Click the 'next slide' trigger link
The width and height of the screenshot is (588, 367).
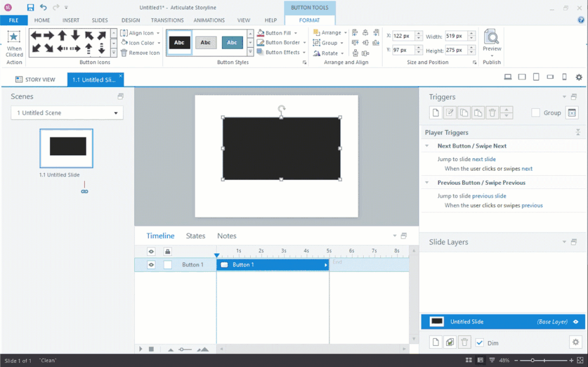[x=484, y=159]
